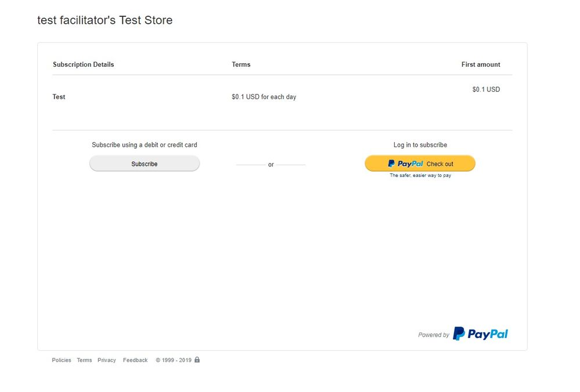Click the 'Log in to subscribe' label
580x392 pixels.
[420, 145]
